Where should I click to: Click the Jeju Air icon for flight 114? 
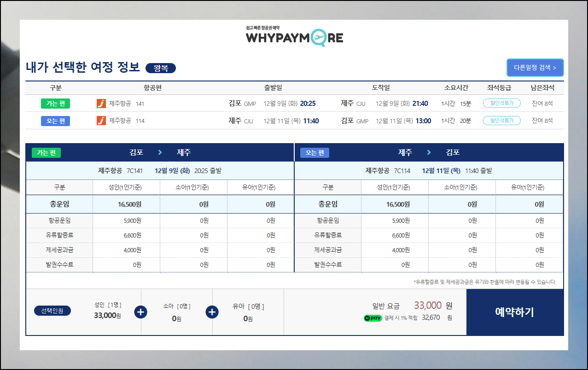(101, 121)
